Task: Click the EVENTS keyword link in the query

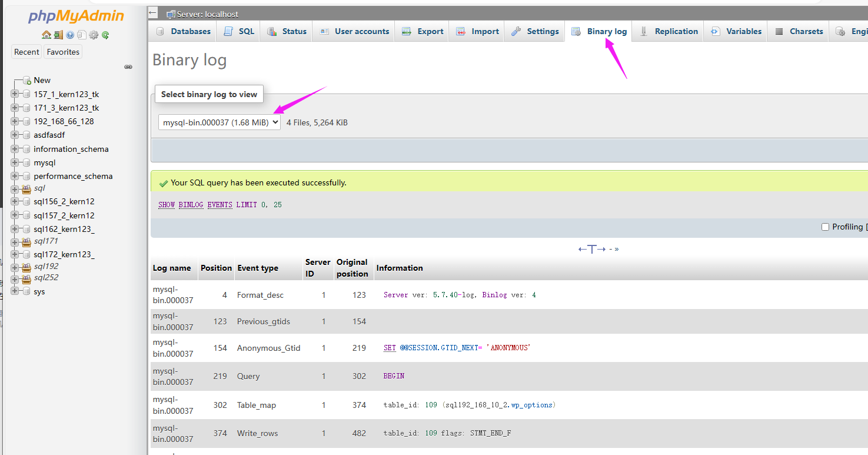Action: [x=220, y=205]
